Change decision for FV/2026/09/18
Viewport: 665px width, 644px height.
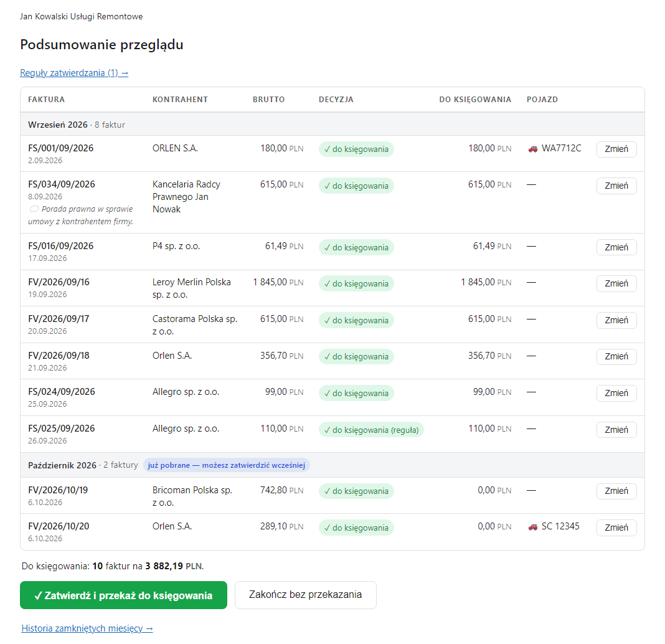pos(616,357)
